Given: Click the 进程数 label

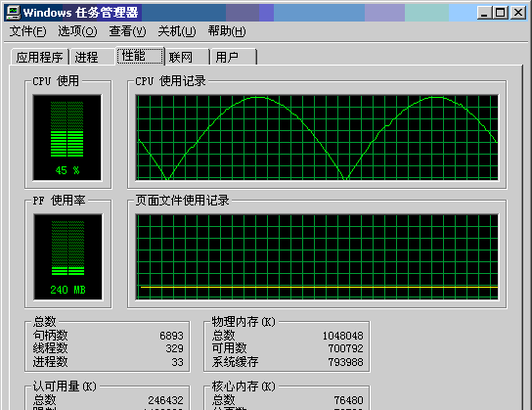Looking at the screenshot, I should click(50, 362).
